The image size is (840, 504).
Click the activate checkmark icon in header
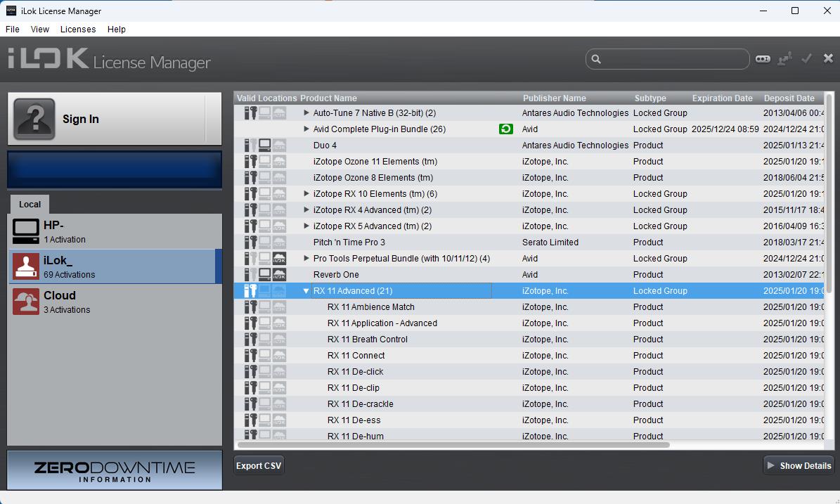pos(807,58)
